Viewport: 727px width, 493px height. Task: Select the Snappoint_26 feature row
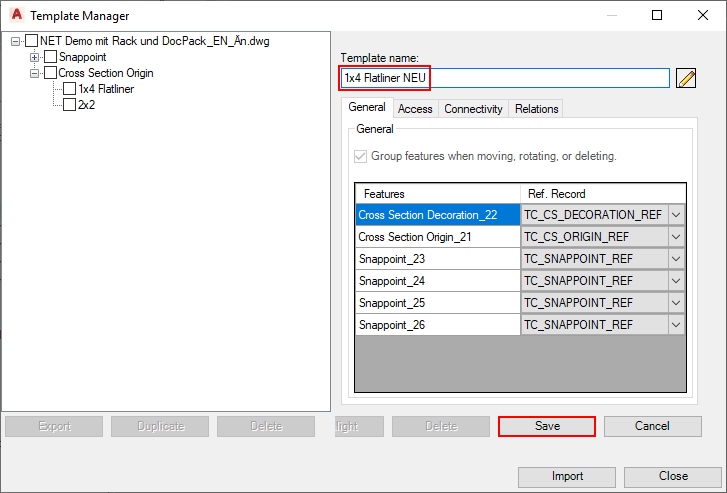click(438, 324)
